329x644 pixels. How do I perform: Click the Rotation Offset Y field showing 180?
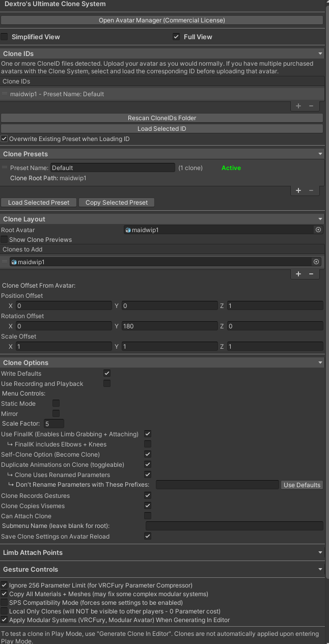tap(170, 326)
